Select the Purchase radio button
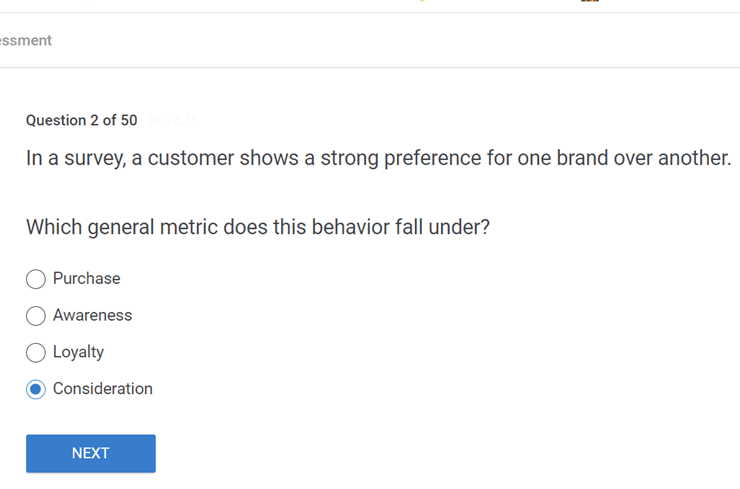Viewport: 740px width, 489px height. click(x=36, y=279)
